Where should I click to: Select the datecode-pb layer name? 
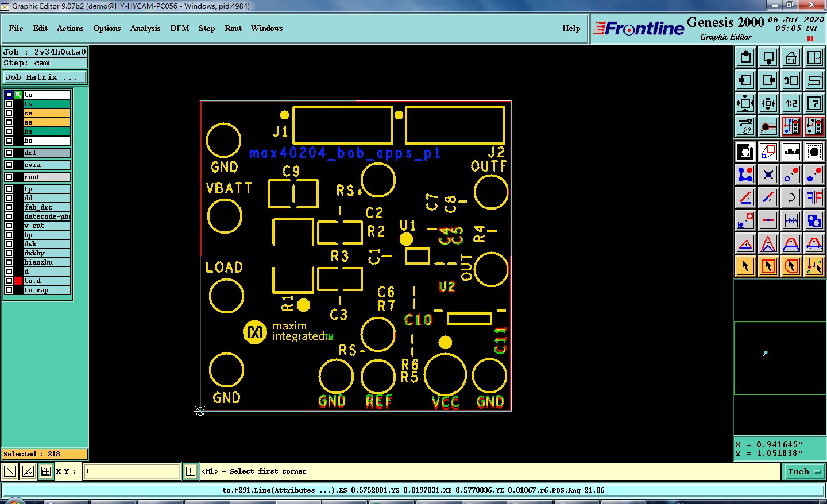coord(47,216)
